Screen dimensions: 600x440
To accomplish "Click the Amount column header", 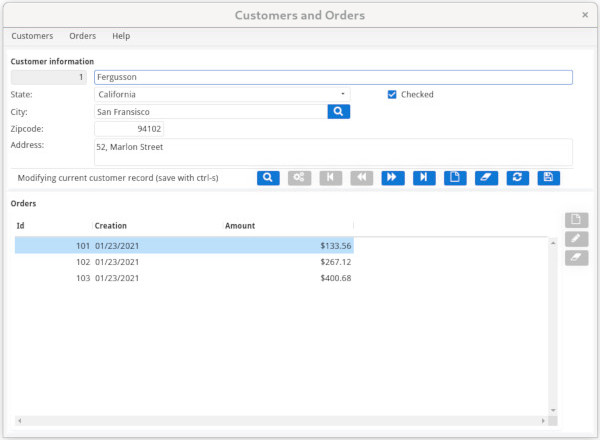I will 289,226.
